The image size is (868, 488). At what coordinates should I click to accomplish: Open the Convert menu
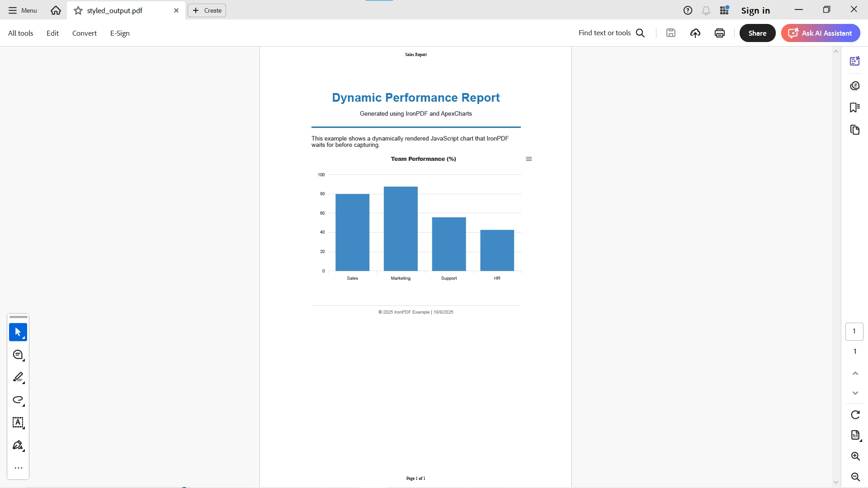(x=85, y=33)
